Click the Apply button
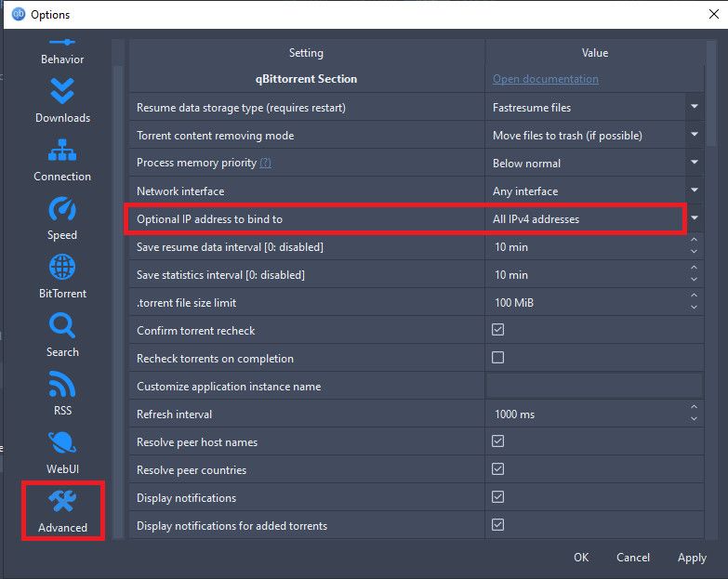Screen dimensions: 728x579 [x=692, y=558]
